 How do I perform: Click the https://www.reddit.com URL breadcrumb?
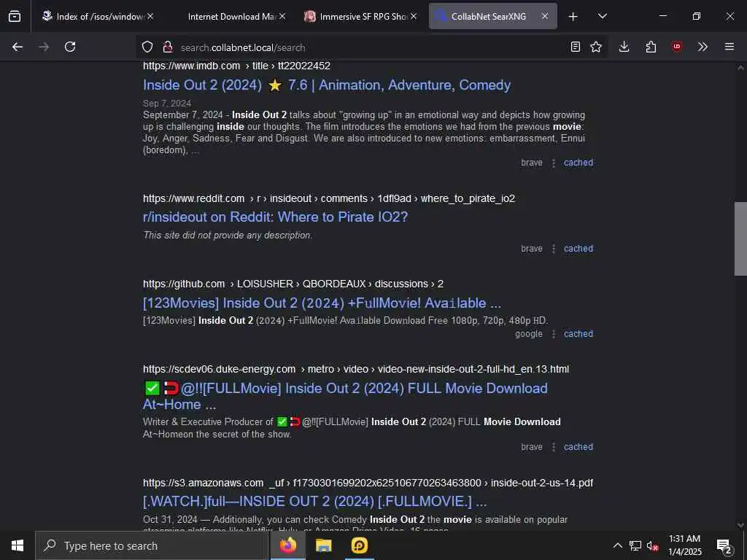tap(193, 198)
